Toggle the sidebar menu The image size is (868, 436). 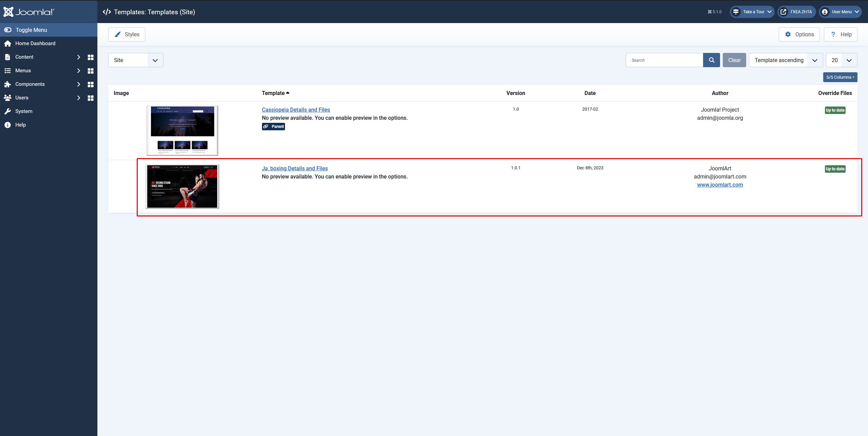31,30
